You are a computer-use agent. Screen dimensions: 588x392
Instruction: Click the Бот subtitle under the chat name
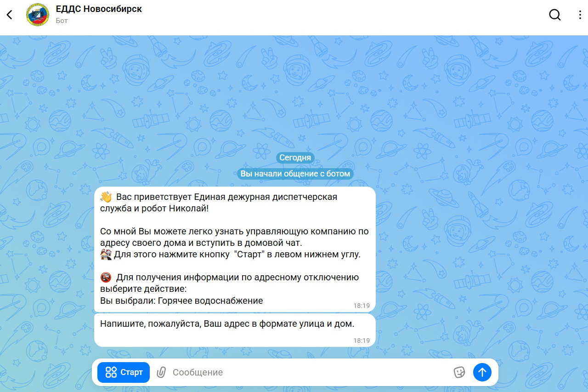(62, 21)
